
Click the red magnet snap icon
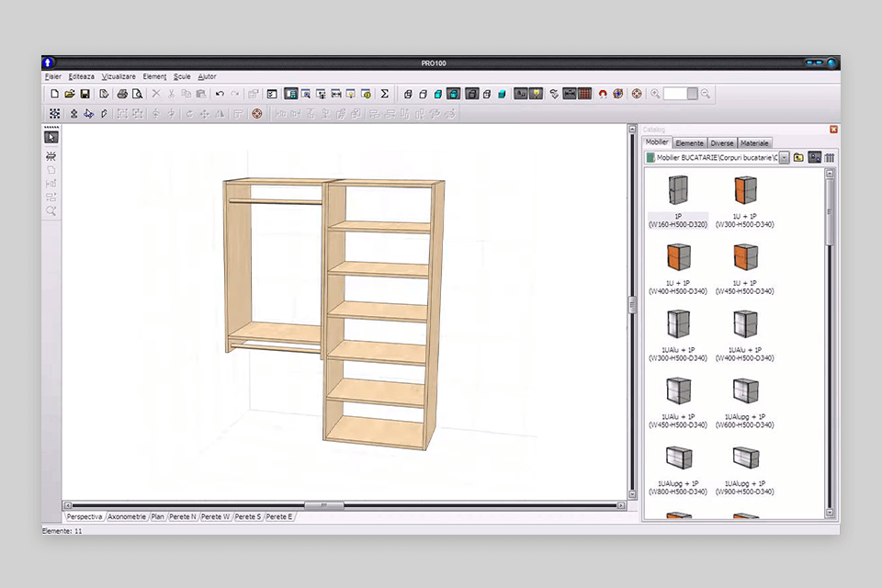[x=603, y=94]
